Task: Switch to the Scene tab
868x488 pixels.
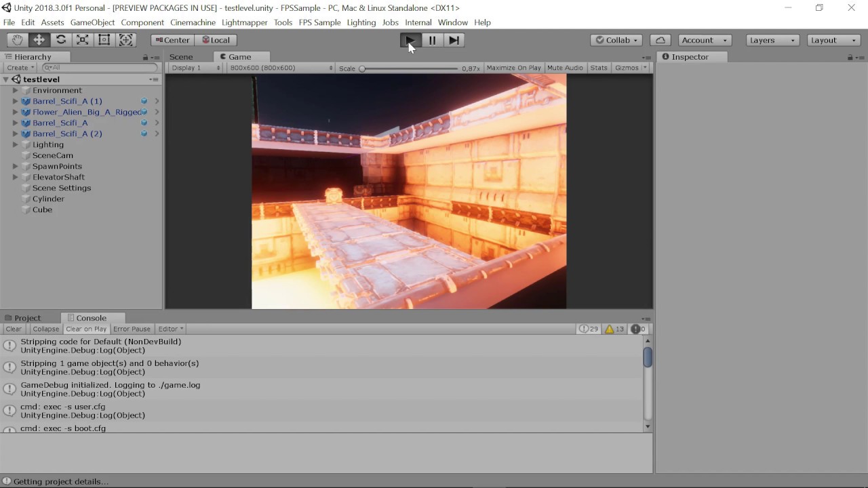Action: pos(181,57)
